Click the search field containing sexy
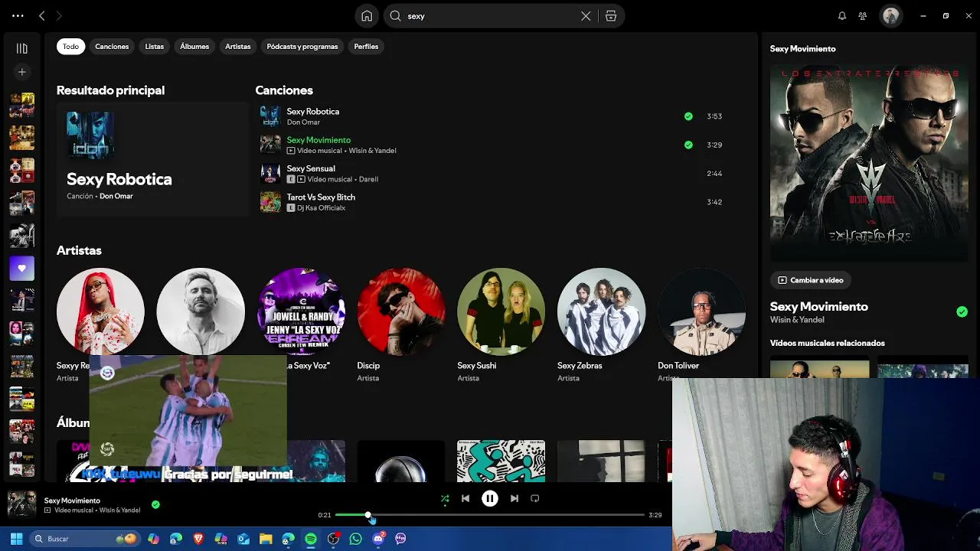980x551 pixels. pos(505,16)
